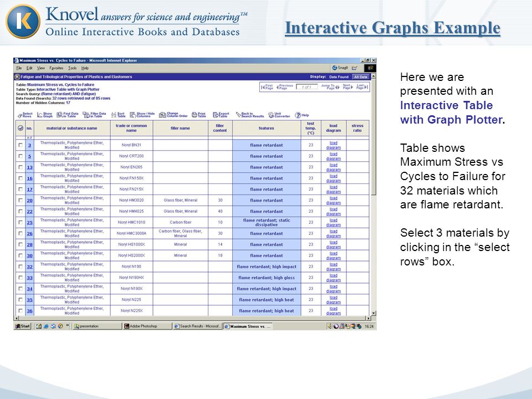
Task: Click the page number input field
Action: 306,87
